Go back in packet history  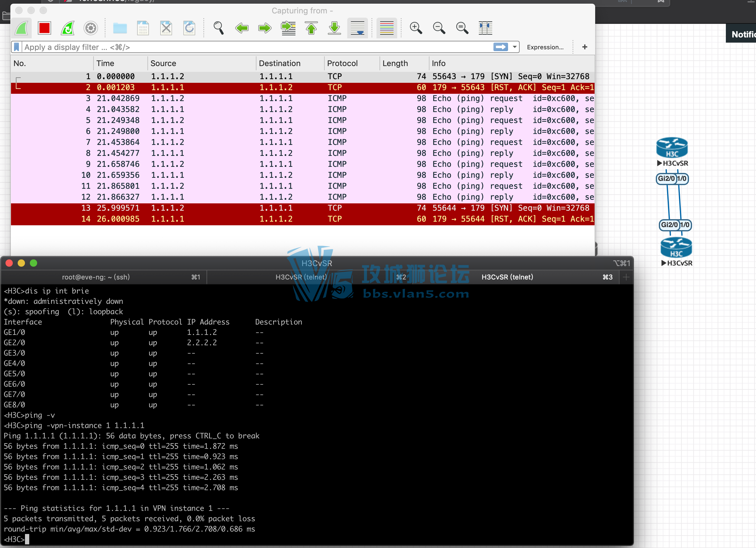tap(242, 28)
